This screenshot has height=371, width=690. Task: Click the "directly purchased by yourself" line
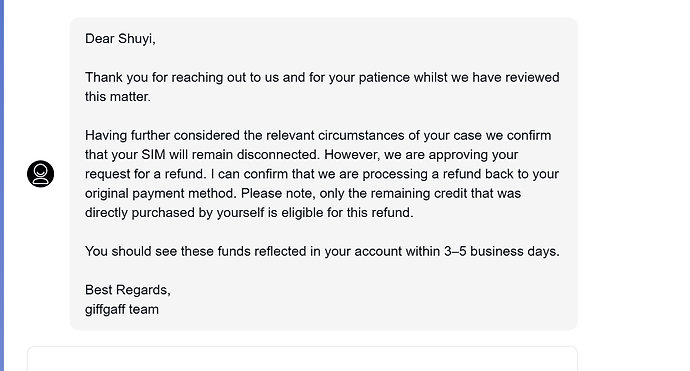tap(249, 213)
